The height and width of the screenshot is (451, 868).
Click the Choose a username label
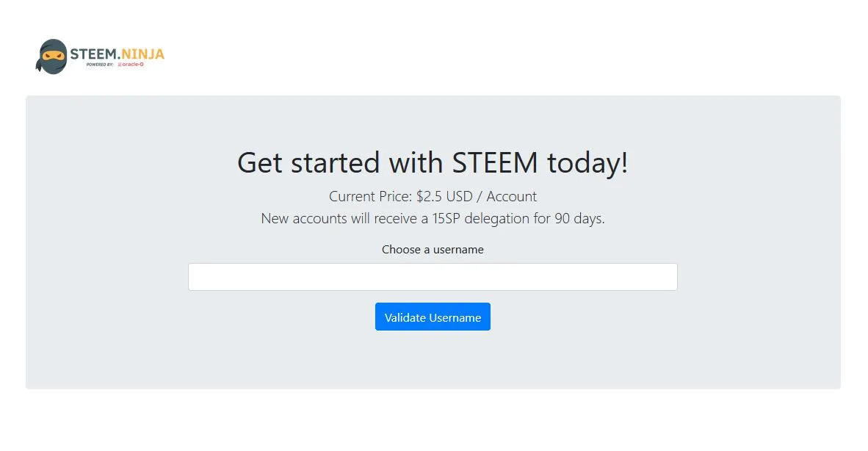click(433, 250)
